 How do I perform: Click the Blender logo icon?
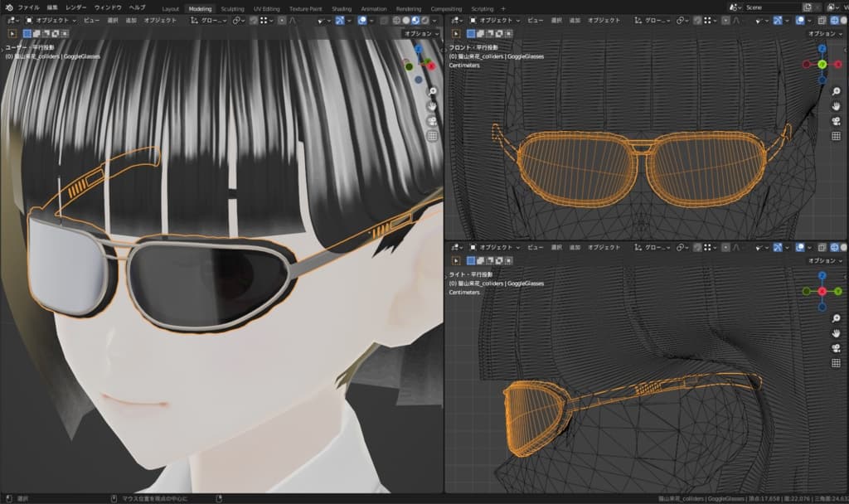pyautogui.click(x=7, y=7)
